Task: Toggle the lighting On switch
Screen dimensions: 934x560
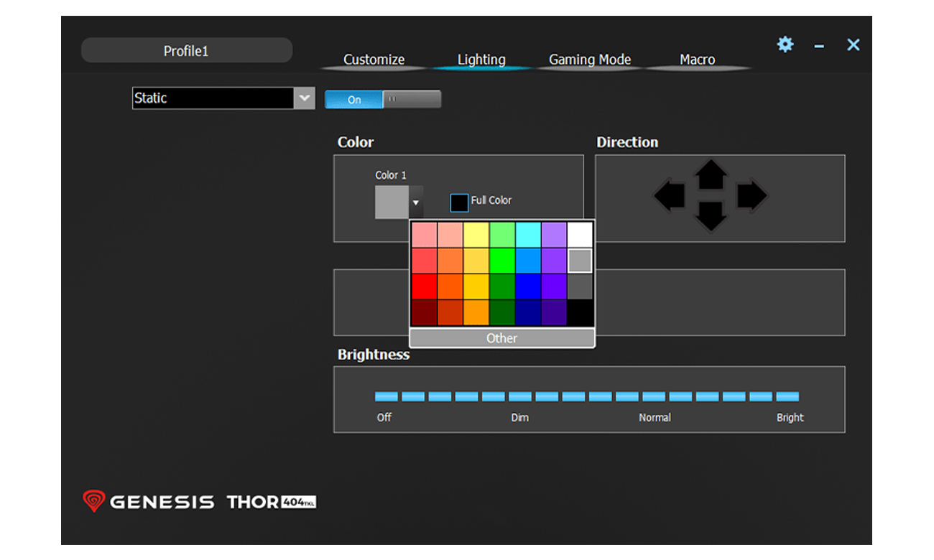Action: coord(353,100)
